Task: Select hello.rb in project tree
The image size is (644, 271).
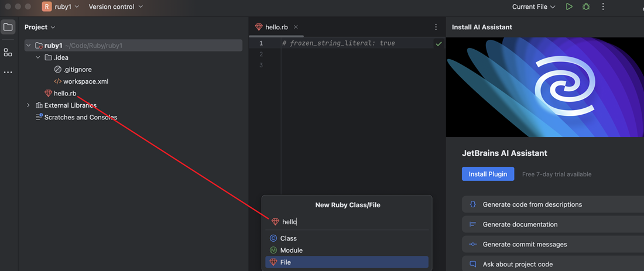Action: [65, 93]
